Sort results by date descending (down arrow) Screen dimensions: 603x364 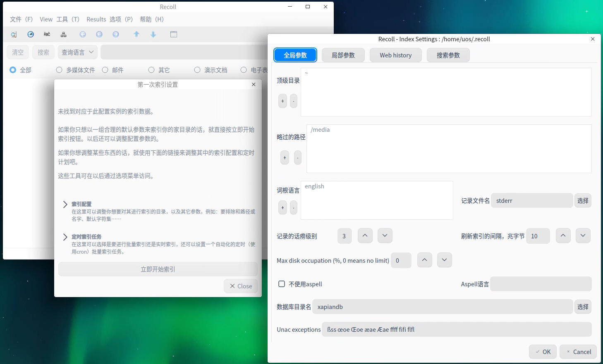[153, 34]
